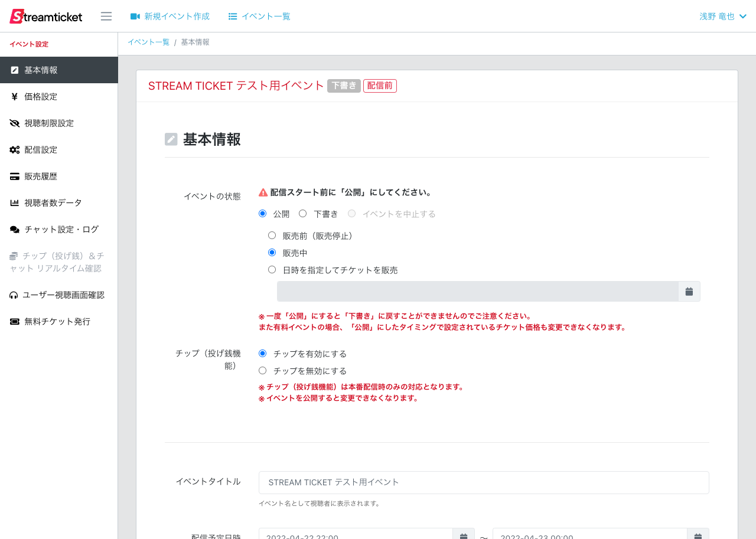This screenshot has width=756, height=539.
Task: Select チップを無効にする radio
Action: [x=262, y=371]
